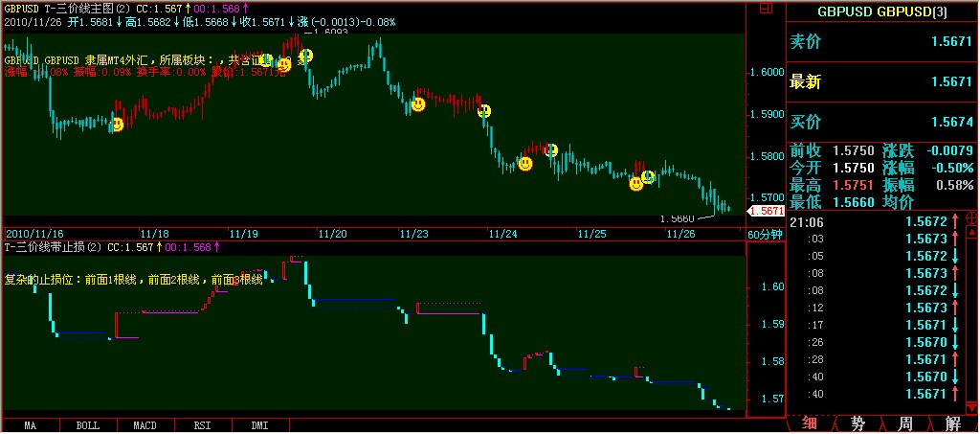Switch to the MA indicator tab

click(x=30, y=426)
